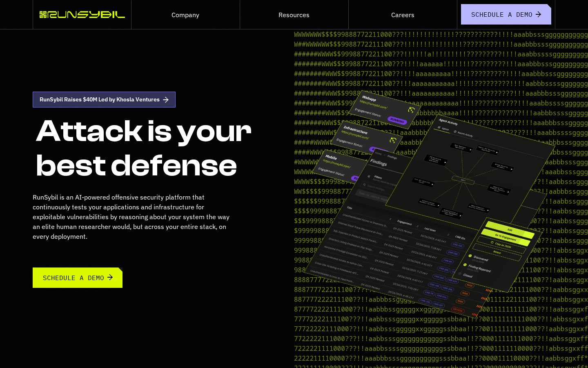Open the RunSybil Raises $40M announcement link
Screen dimensions: 588x368
click(x=104, y=99)
